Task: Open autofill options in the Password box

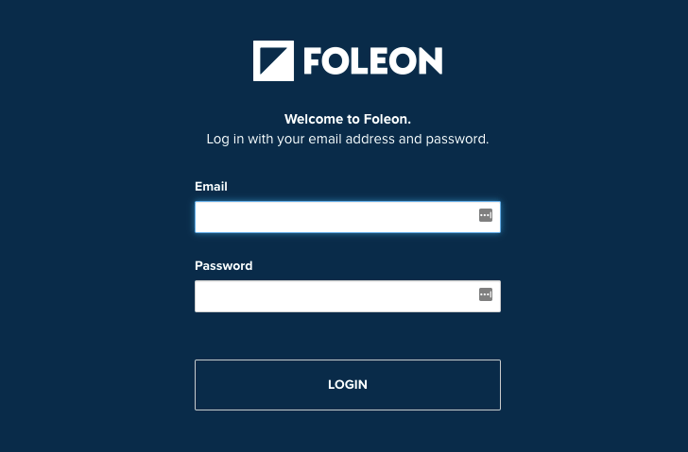Action: pos(486,295)
